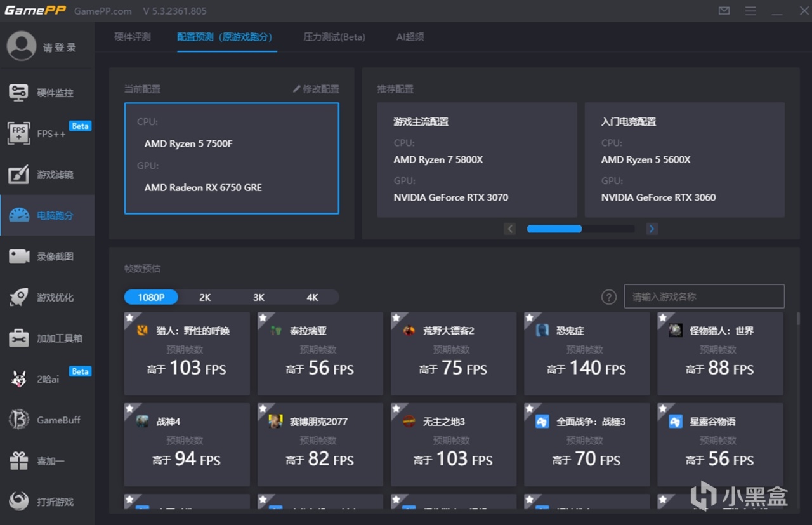The height and width of the screenshot is (525, 812).
Task: Click the 请输入游戏名称 search field
Action: tap(704, 296)
